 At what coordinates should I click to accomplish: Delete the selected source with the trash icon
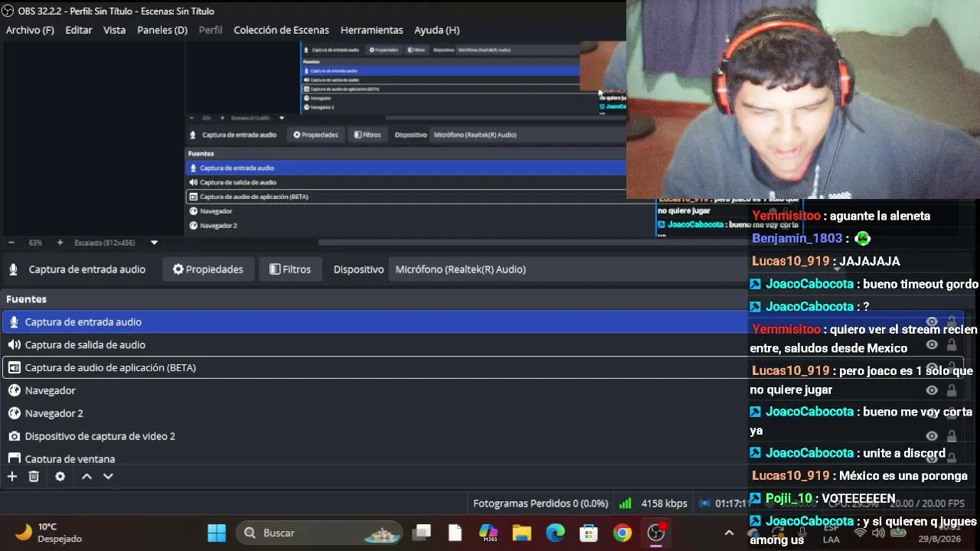(34, 476)
